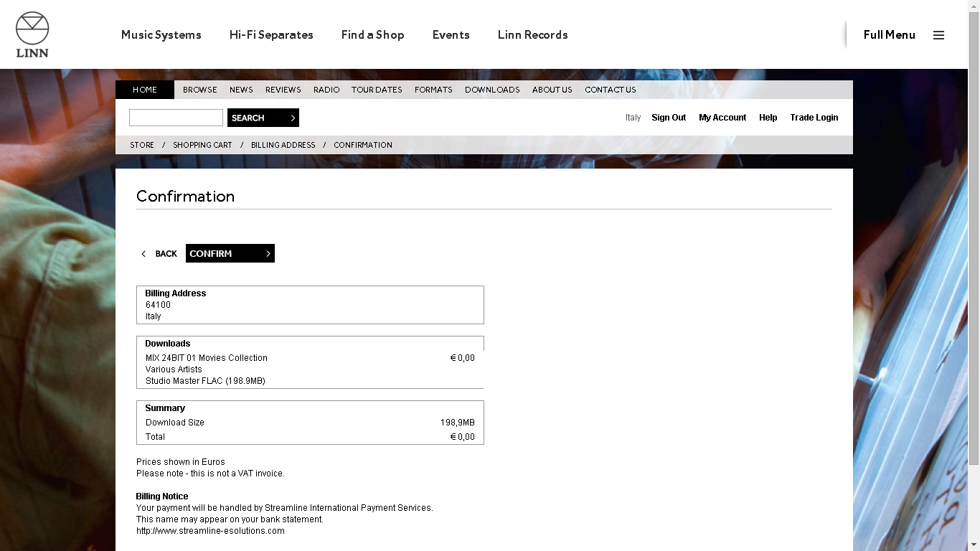
Task: Click the Sign Out link
Action: coord(669,118)
